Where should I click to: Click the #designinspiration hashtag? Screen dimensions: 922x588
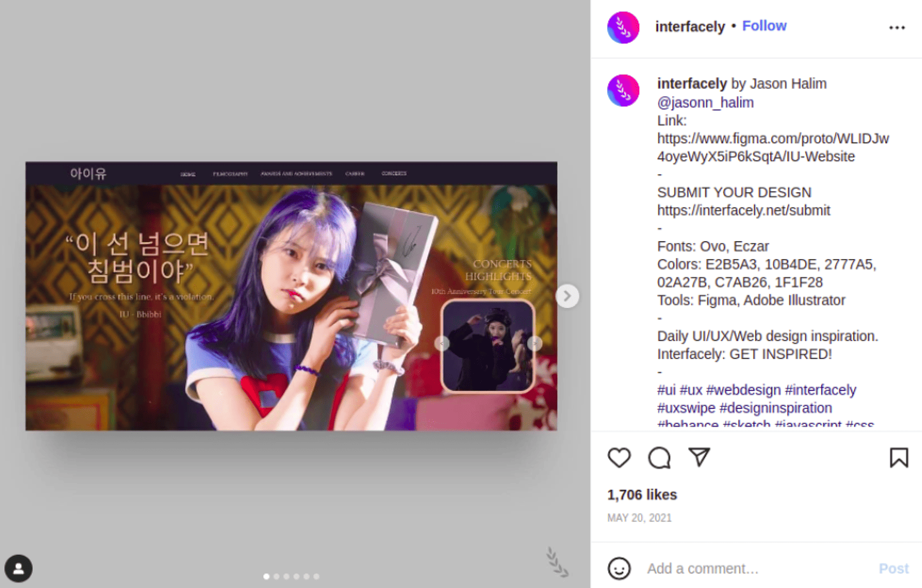point(775,408)
